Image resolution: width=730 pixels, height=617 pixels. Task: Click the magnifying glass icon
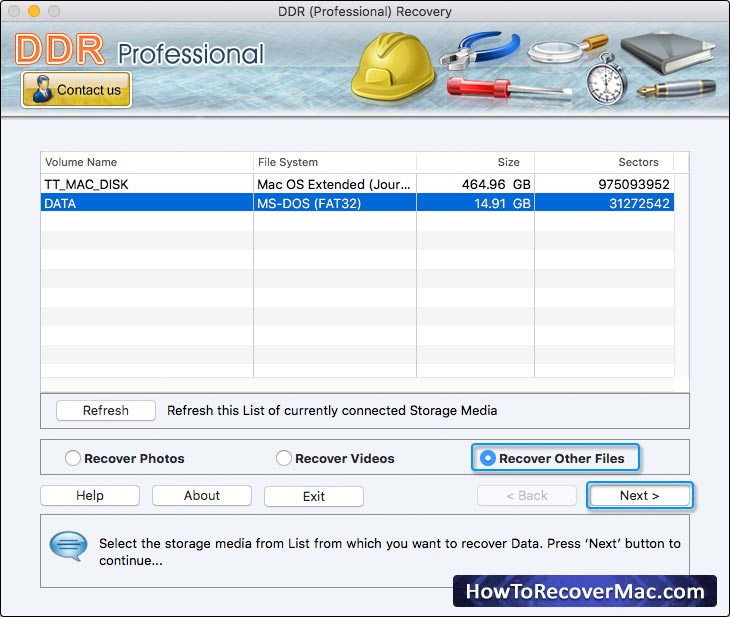coord(568,49)
